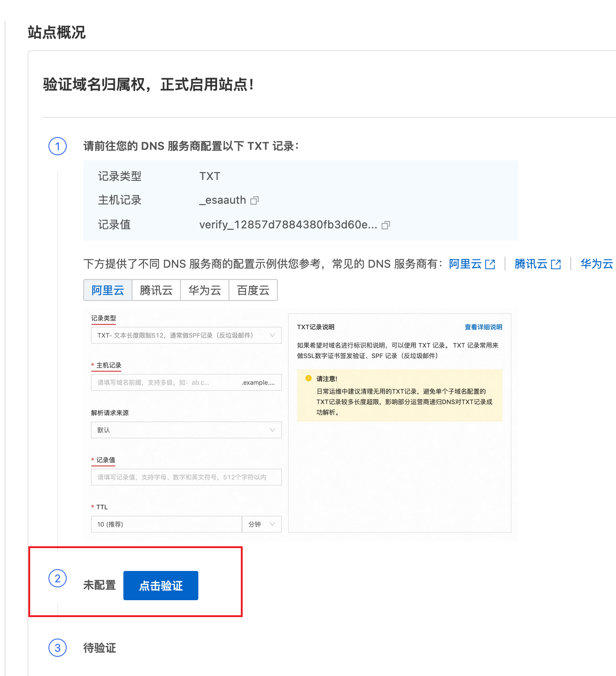
Task: Select the 华为云 example tab
Action: [204, 290]
